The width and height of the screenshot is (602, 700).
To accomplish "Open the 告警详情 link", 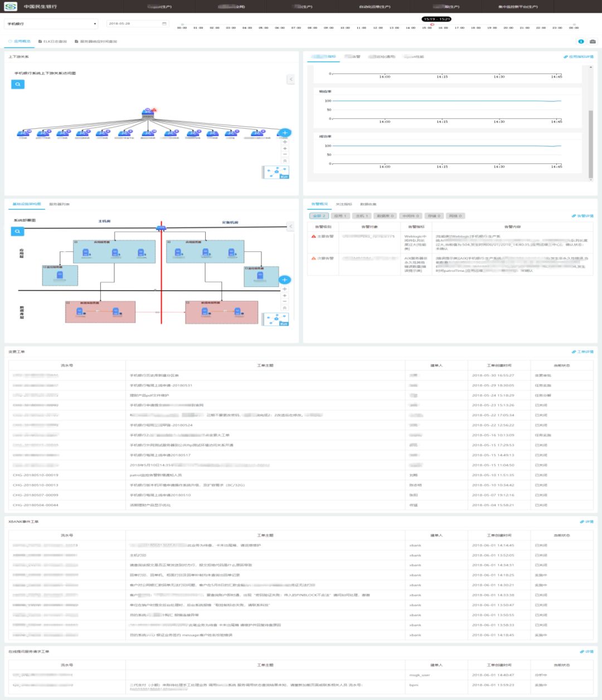I will tap(582, 216).
